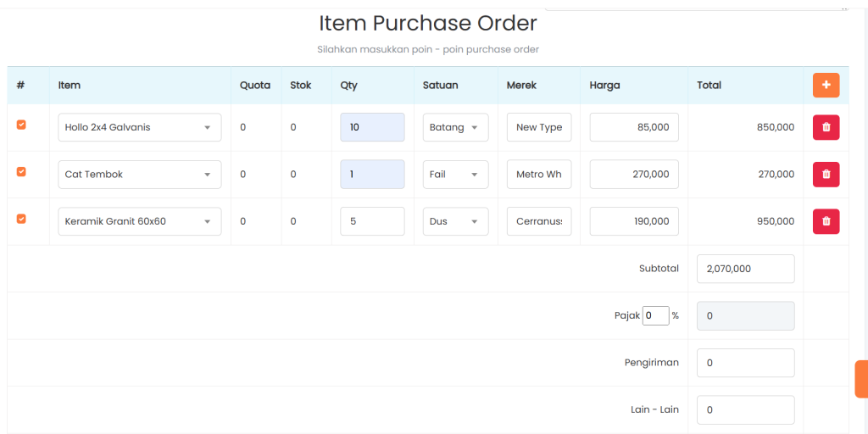Screen dimensions: 868x434
Task: Delete the Cat Tembok row
Action: [826, 175]
